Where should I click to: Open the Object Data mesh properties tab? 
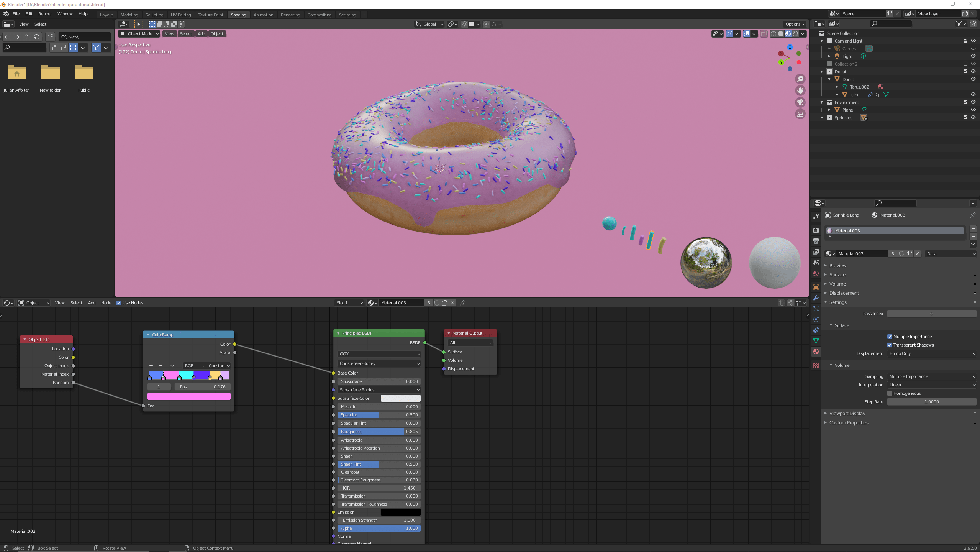pos(816,341)
